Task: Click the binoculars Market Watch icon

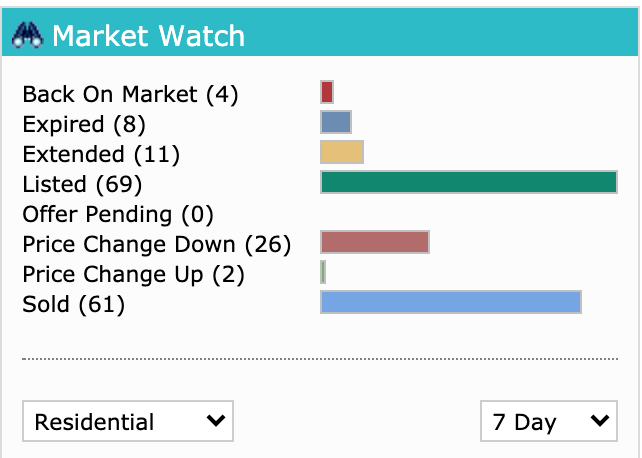Action: [x=27, y=35]
